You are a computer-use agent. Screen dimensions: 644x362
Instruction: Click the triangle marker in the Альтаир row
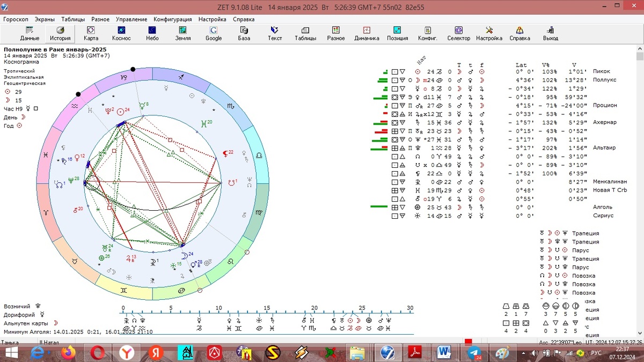coord(402,148)
